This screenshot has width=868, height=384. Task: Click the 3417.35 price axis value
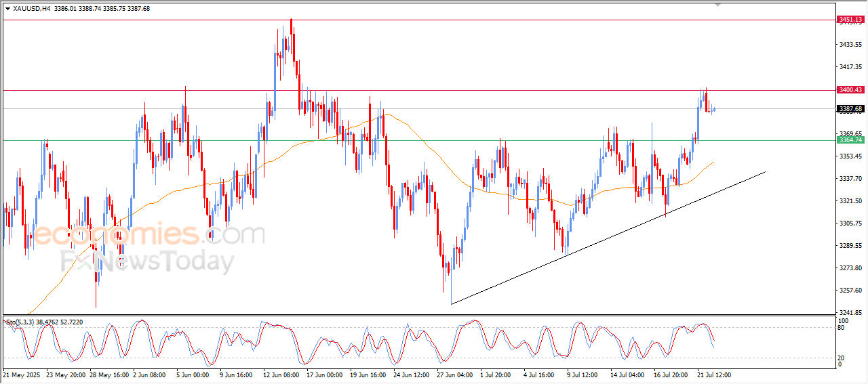pyautogui.click(x=850, y=66)
